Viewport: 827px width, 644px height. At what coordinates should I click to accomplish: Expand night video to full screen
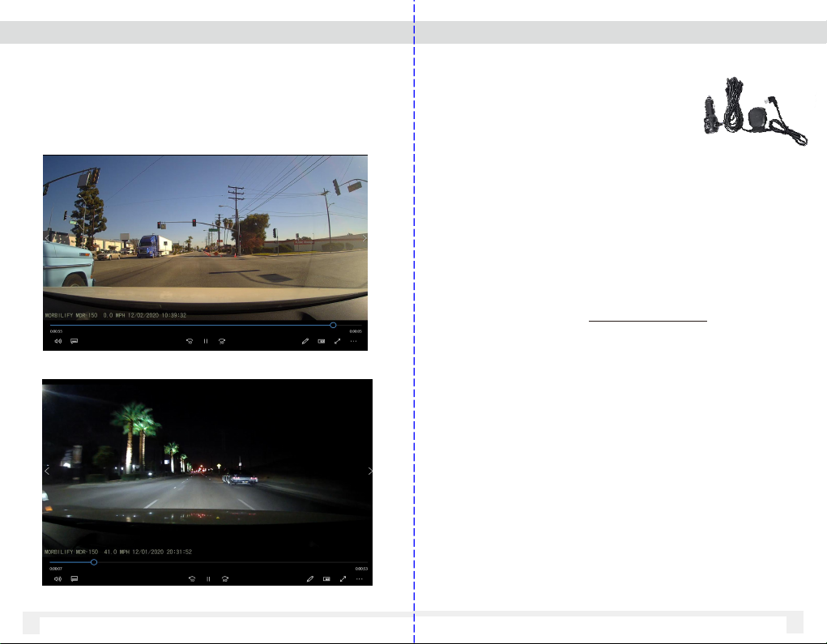pos(343,578)
